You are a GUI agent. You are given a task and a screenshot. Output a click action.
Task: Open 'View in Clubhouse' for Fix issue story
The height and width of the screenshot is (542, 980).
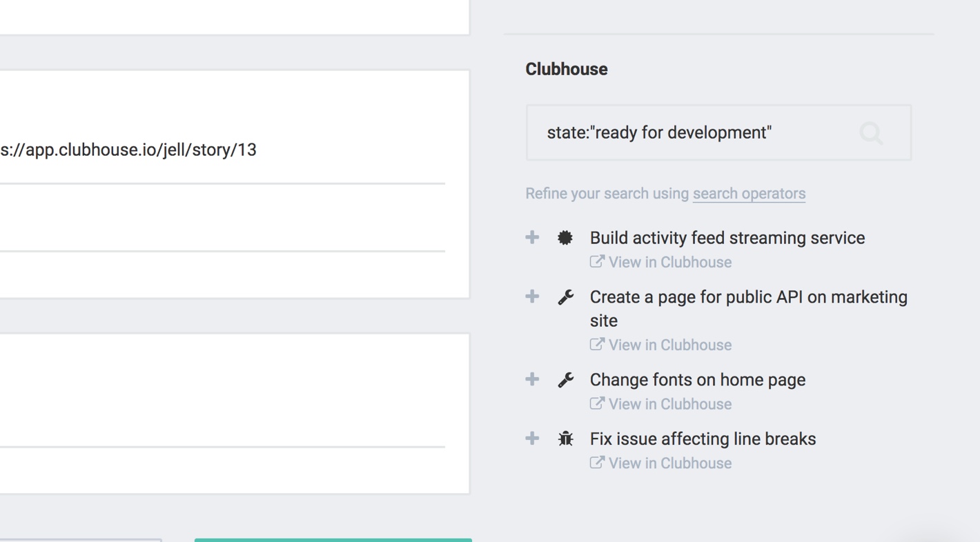click(670, 463)
